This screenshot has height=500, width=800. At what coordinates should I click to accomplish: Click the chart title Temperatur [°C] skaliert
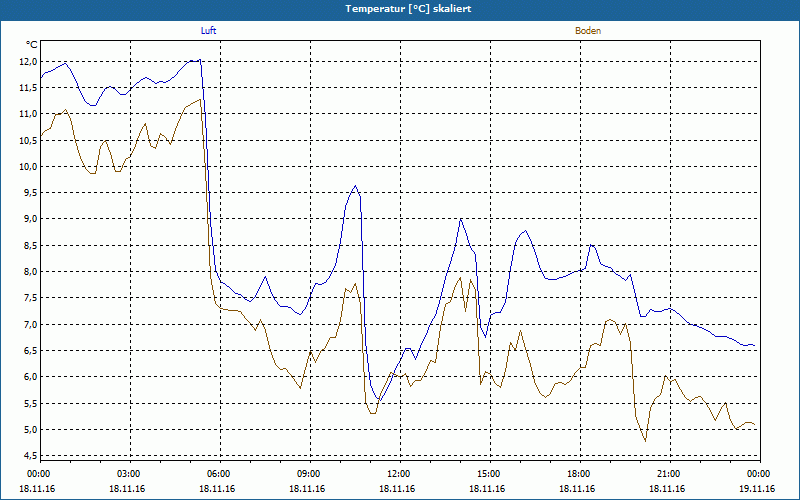coord(408,9)
